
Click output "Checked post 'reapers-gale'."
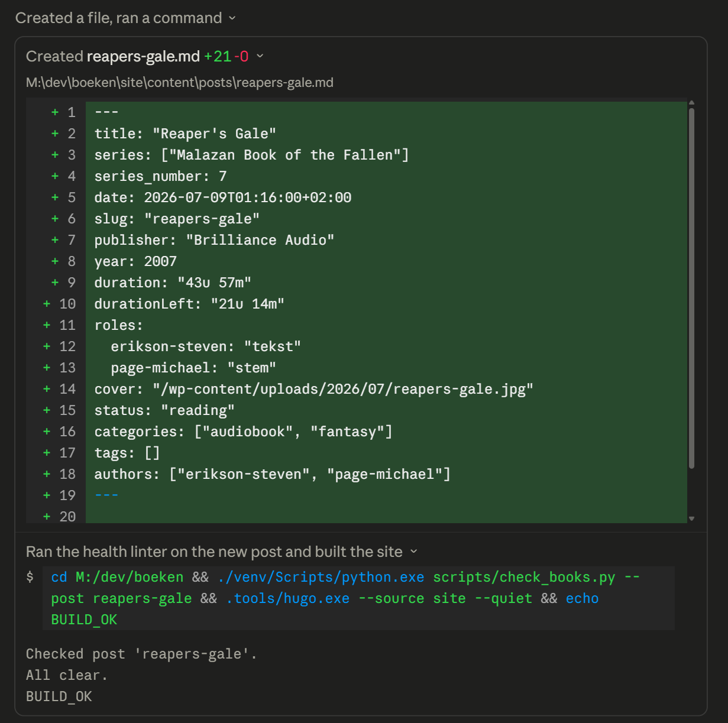[142, 654]
